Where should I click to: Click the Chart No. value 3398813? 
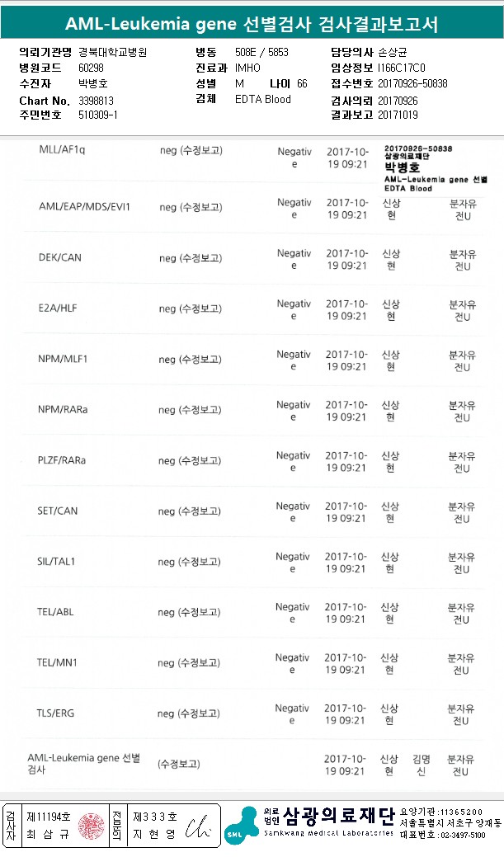tap(96, 101)
